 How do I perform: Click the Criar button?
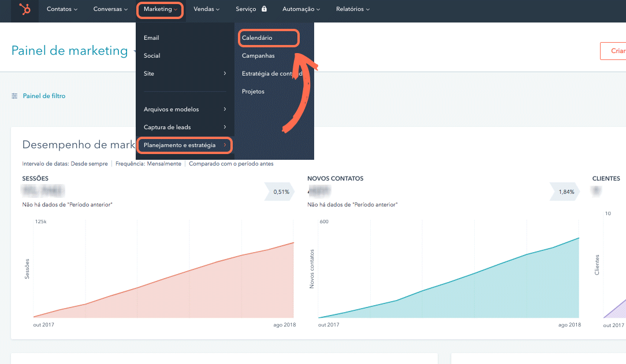[613, 51]
